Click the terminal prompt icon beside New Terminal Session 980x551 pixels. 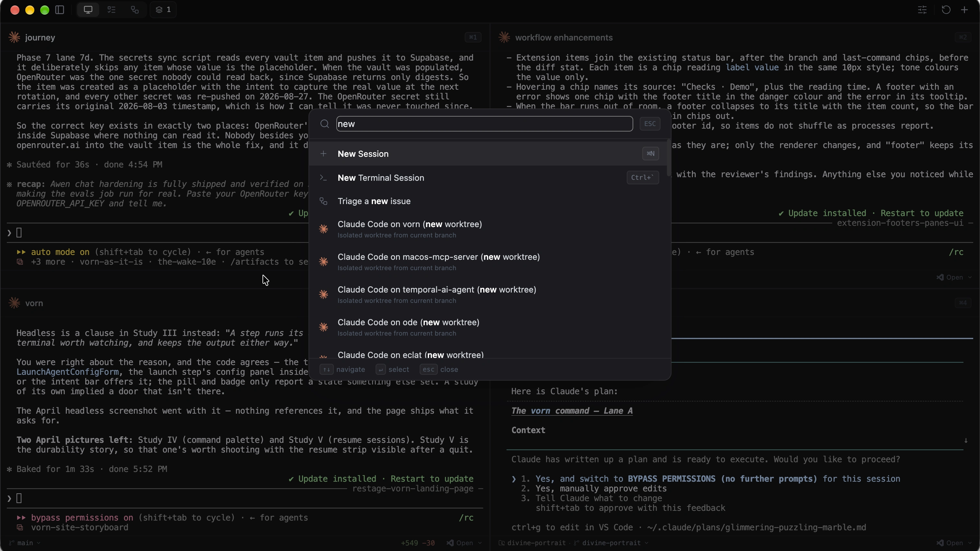(323, 178)
